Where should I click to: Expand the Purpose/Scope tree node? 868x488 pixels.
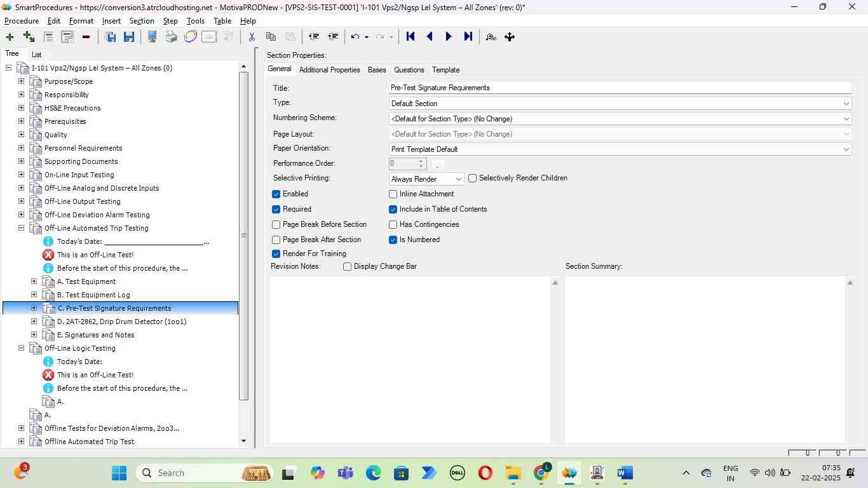(x=21, y=81)
